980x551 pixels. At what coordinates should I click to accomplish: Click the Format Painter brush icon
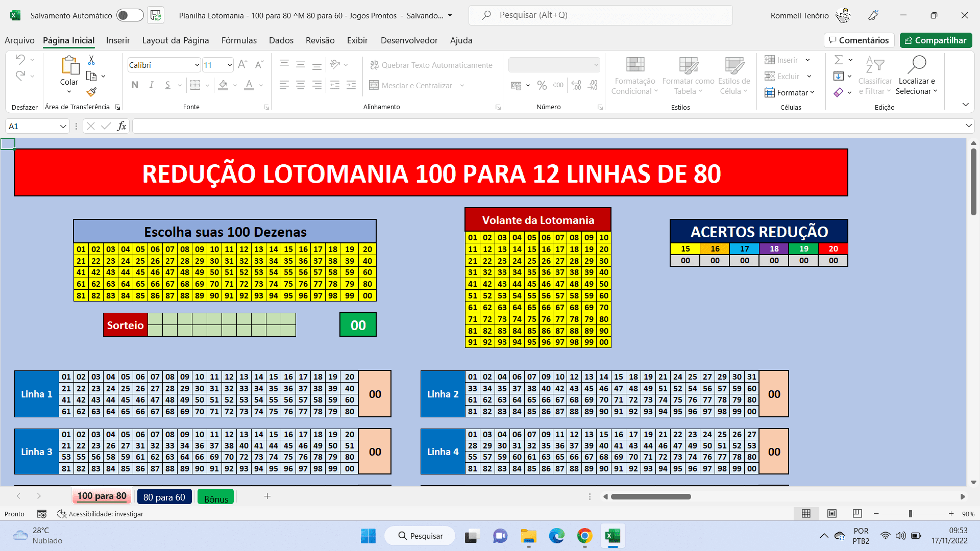coord(91,92)
